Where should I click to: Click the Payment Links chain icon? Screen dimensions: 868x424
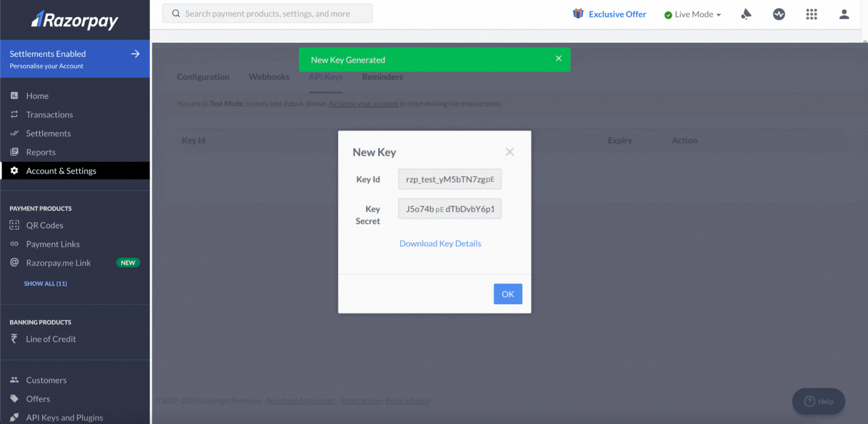point(14,244)
